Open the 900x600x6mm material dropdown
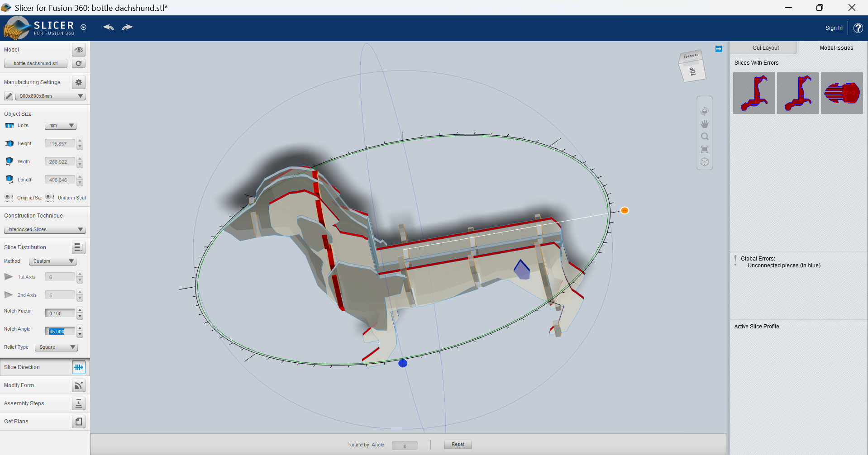The height and width of the screenshot is (455, 868). [x=50, y=96]
